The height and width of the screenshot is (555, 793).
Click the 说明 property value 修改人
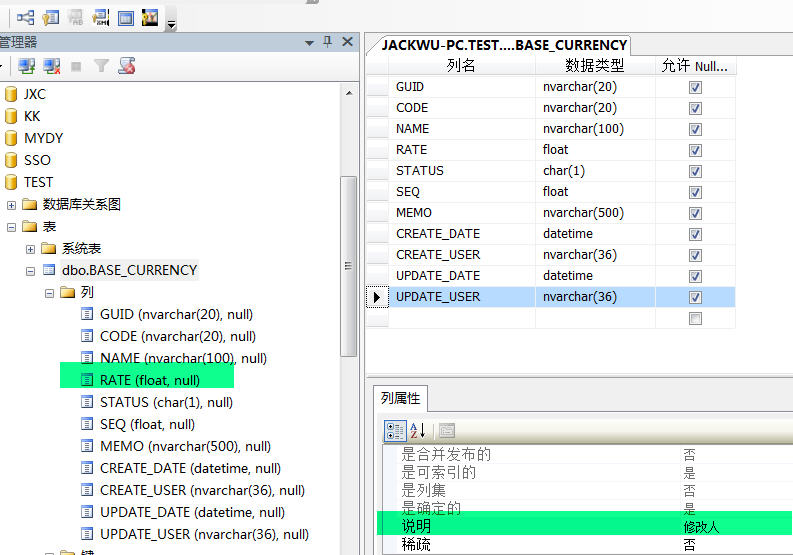[x=701, y=527]
